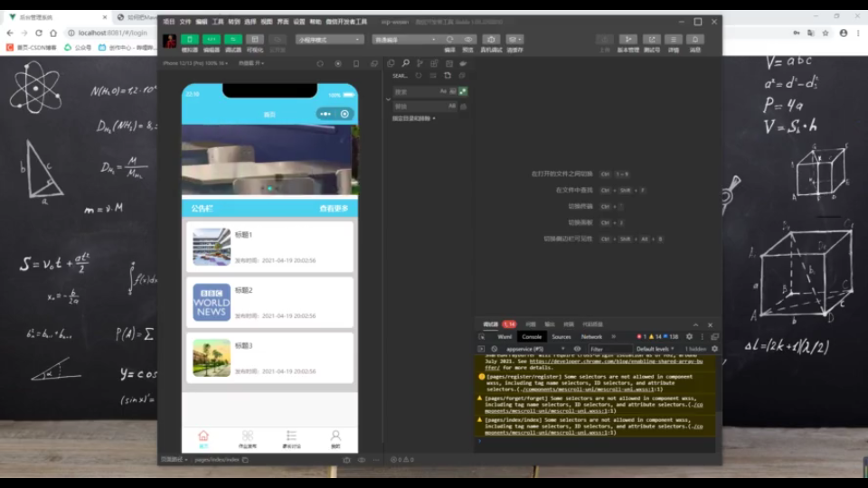Open the 文件 menu

coord(184,22)
